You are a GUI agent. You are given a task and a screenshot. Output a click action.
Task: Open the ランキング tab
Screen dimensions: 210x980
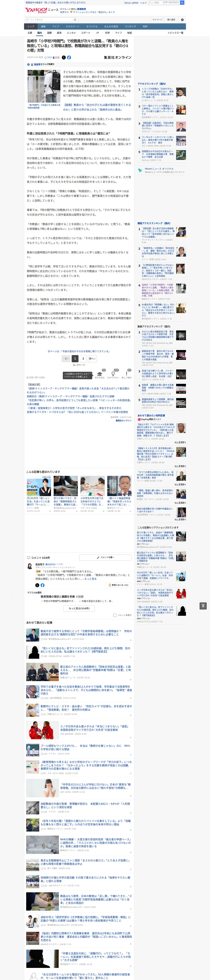(130, 27)
